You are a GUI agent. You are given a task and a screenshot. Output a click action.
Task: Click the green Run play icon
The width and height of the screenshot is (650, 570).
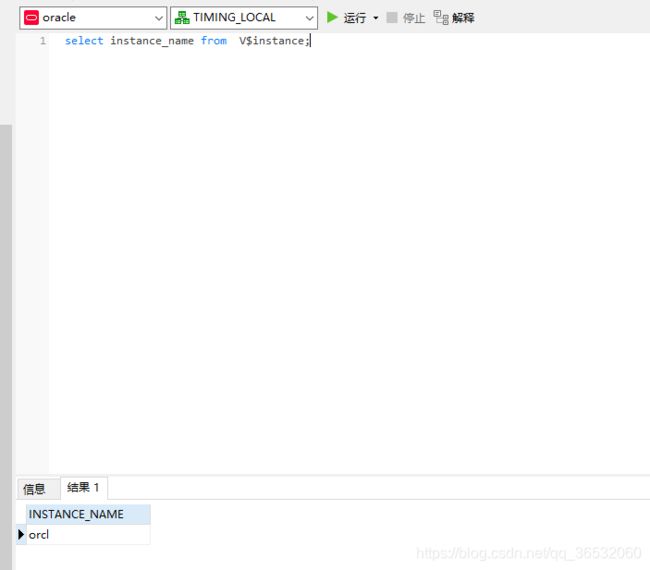(x=332, y=17)
